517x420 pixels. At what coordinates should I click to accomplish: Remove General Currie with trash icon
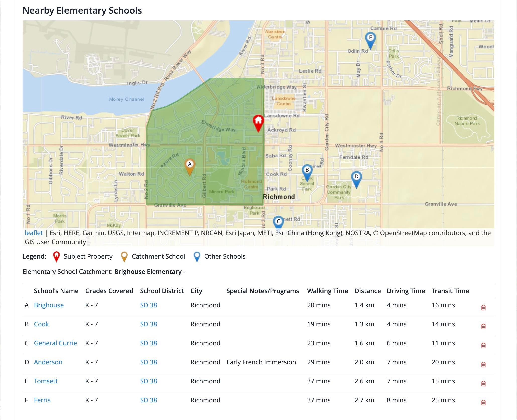pos(483,345)
